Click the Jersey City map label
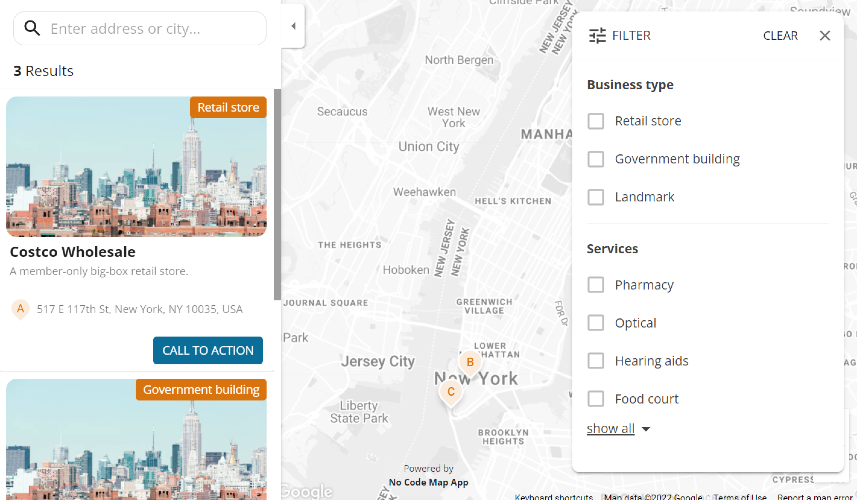The width and height of the screenshot is (857, 500). (x=378, y=361)
